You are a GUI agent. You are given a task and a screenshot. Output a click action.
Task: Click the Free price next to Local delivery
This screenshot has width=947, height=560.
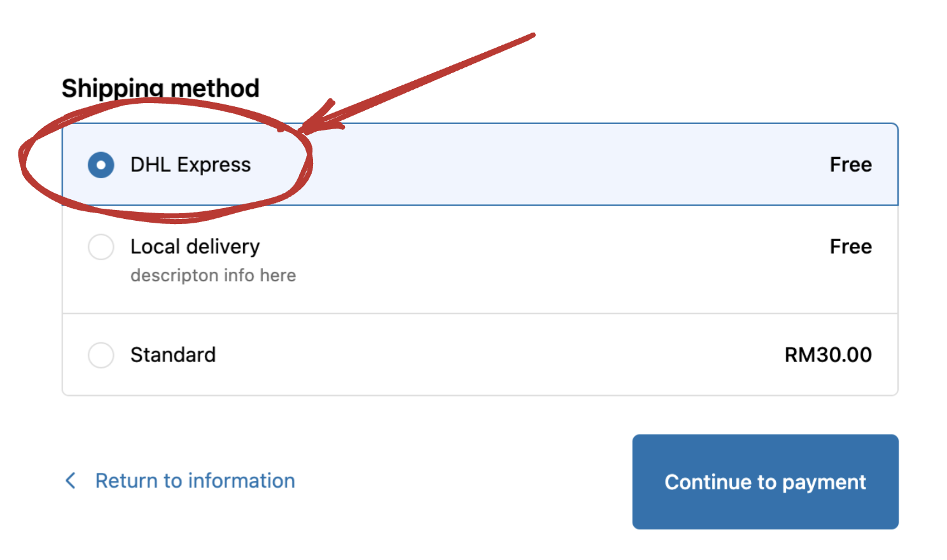pos(851,247)
